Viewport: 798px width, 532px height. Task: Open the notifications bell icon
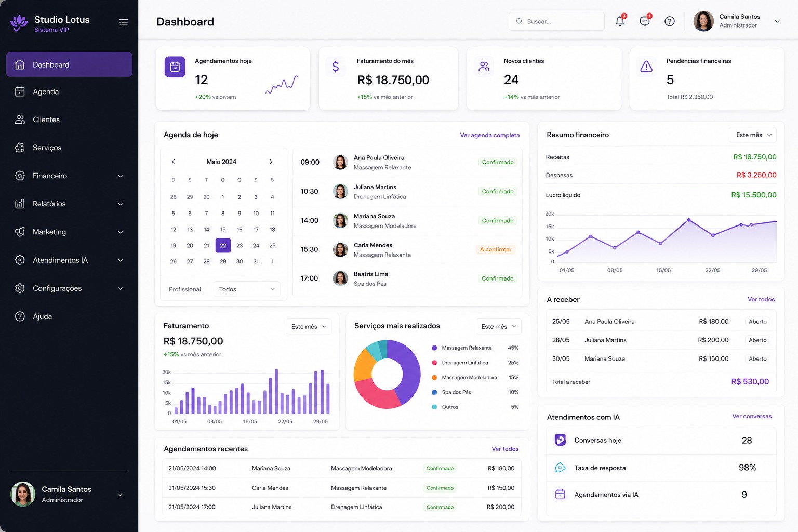click(620, 21)
